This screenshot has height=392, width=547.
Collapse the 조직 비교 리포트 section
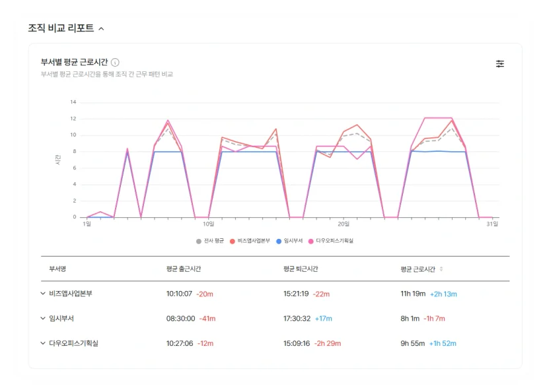click(101, 28)
